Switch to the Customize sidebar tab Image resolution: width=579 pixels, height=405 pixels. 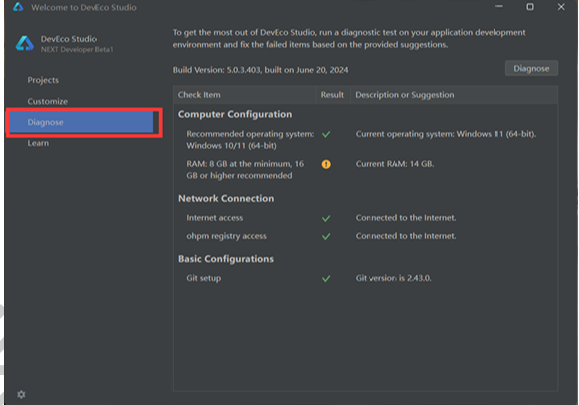tap(48, 101)
